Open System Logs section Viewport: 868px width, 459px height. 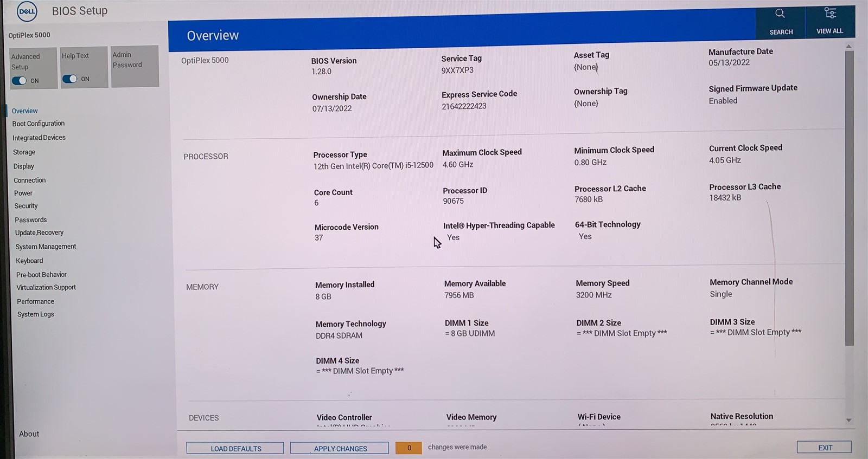pos(35,314)
